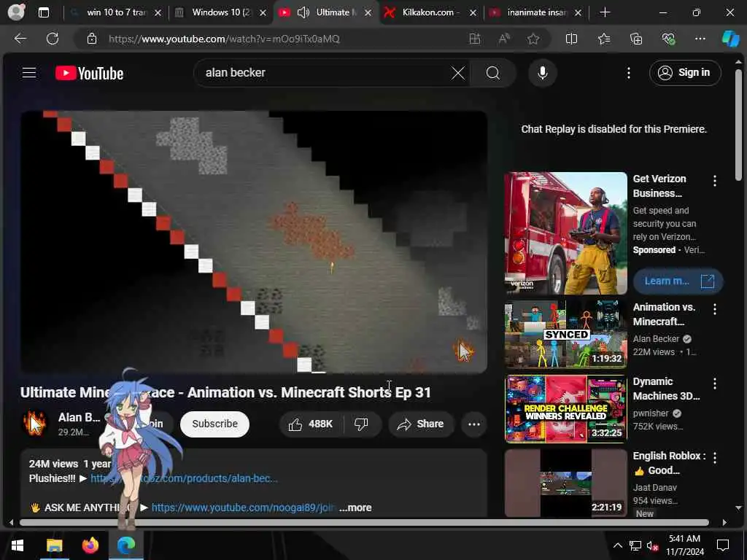
Task: Switch to the inanimate insanity tab
Action: pyautogui.click(x=536, y=12)
